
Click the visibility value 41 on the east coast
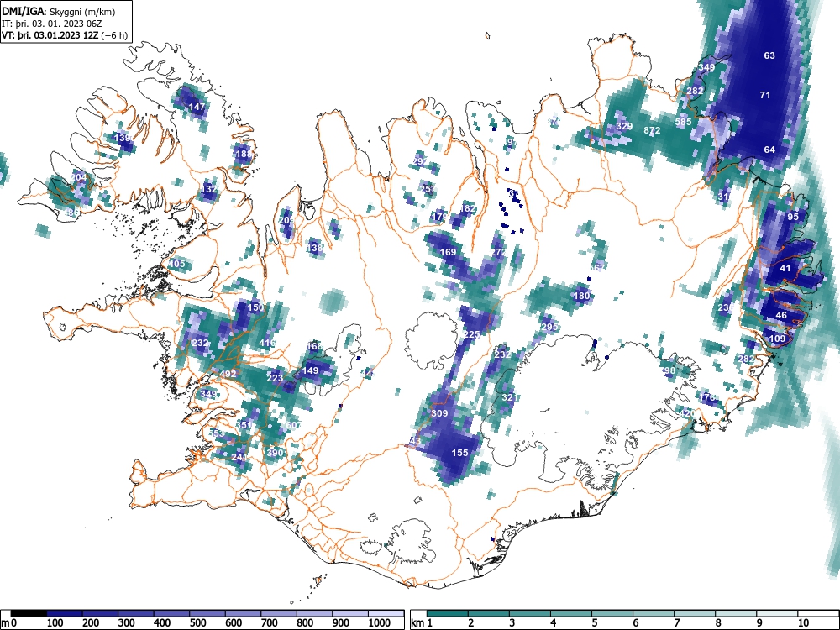coord(785,268)
